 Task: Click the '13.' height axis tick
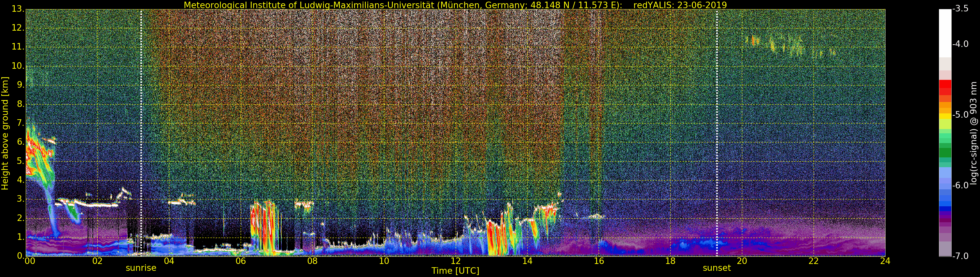click(x=18, y=9)
